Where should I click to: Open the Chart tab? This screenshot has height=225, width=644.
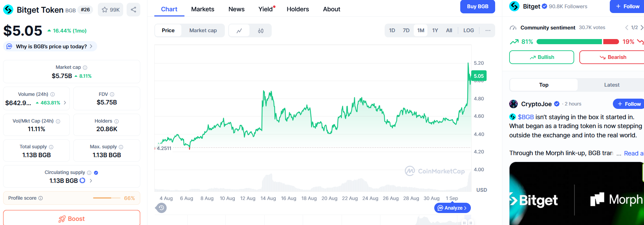(x=169, y=9)
